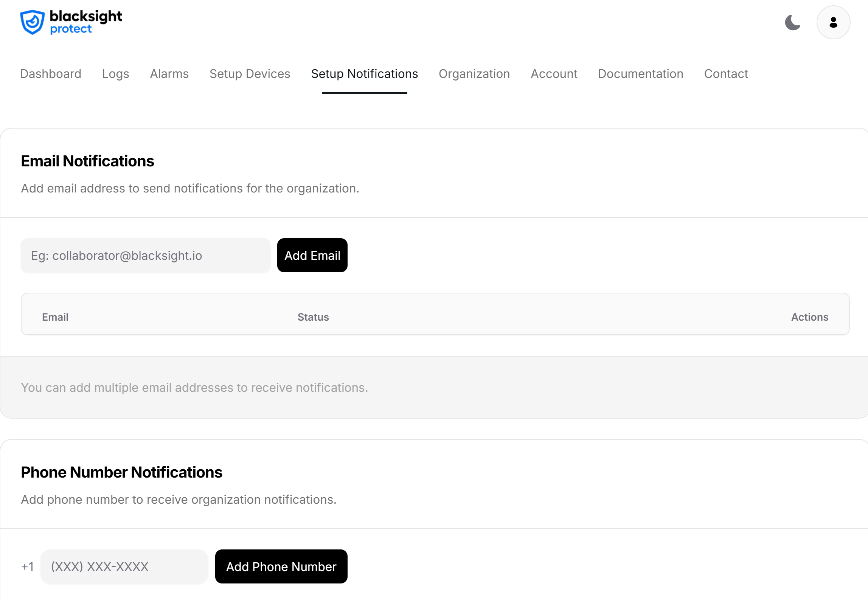
Task: Click the Status column header
Action: pos(313,317)
